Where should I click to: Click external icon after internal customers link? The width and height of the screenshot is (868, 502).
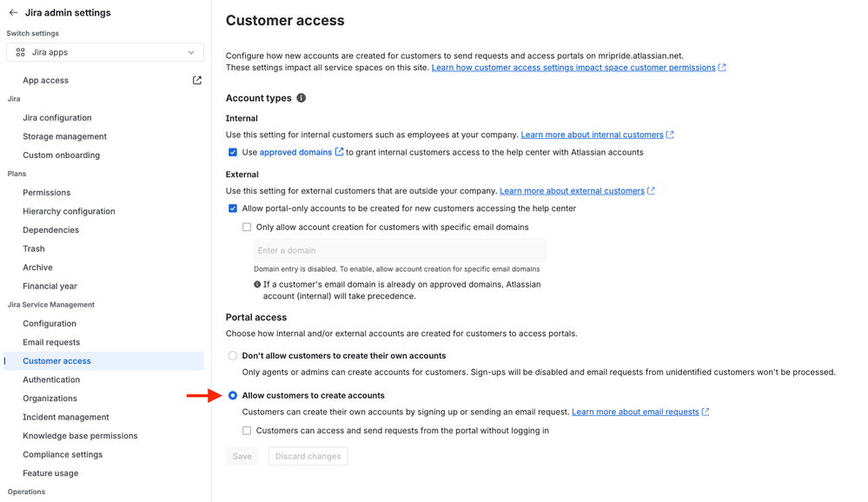[x=670, y=135]
